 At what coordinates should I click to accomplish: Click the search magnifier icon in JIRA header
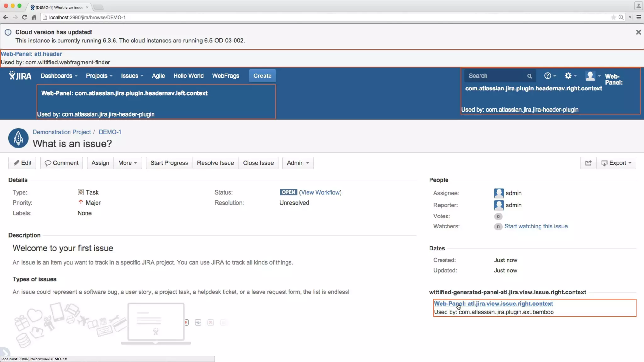pos(530,76)
